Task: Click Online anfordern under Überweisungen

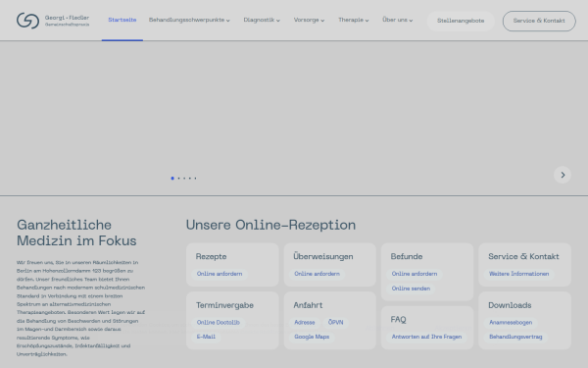Action: 317,274
